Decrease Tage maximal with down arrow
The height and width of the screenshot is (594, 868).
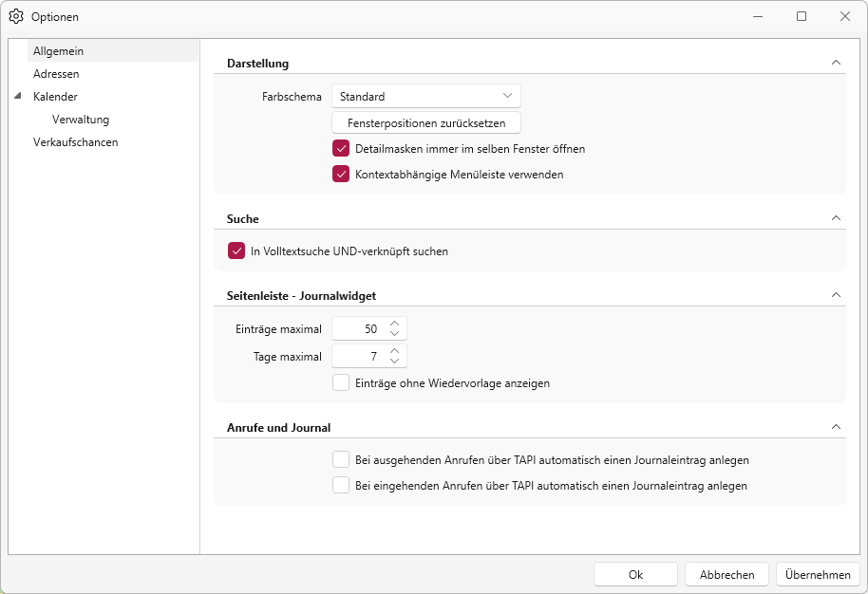pos(394,361)
